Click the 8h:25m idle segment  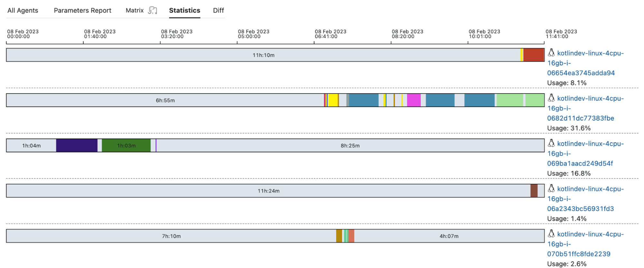[350, 145]
